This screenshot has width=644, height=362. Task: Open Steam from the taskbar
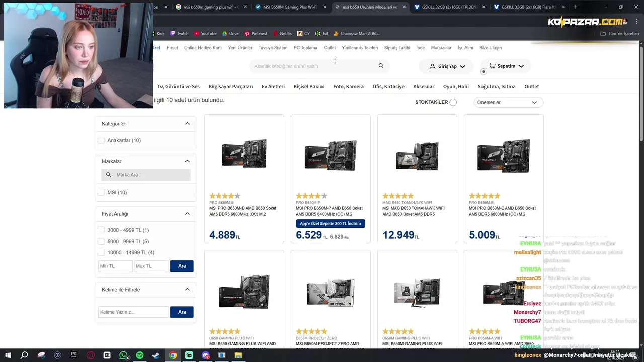[x=156, y=355]
